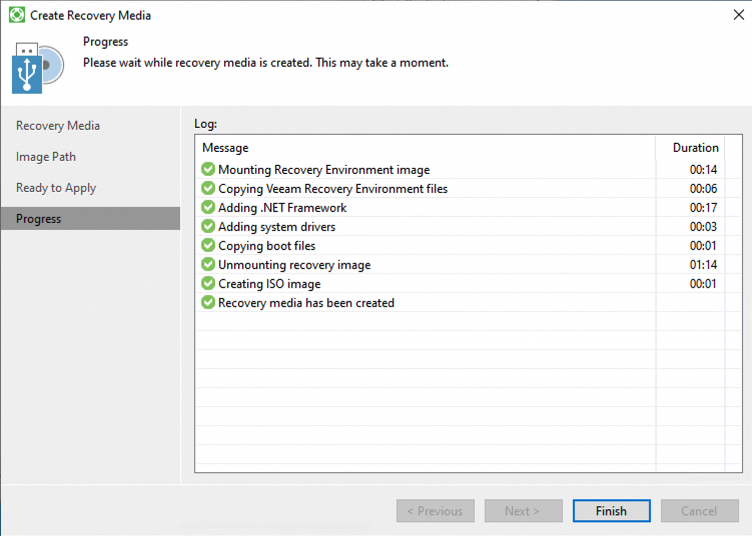Click the USB recovery media icon
The width and height of the screenshot is (752, 536).
point(37,68)
